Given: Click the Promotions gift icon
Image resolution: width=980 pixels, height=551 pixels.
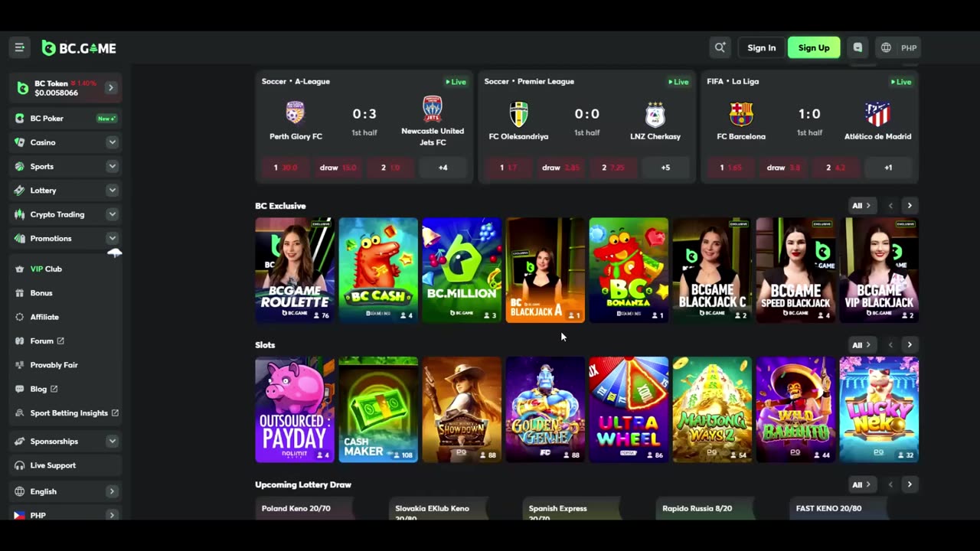Looking at the screenshot, I should [x=20, y=239].
